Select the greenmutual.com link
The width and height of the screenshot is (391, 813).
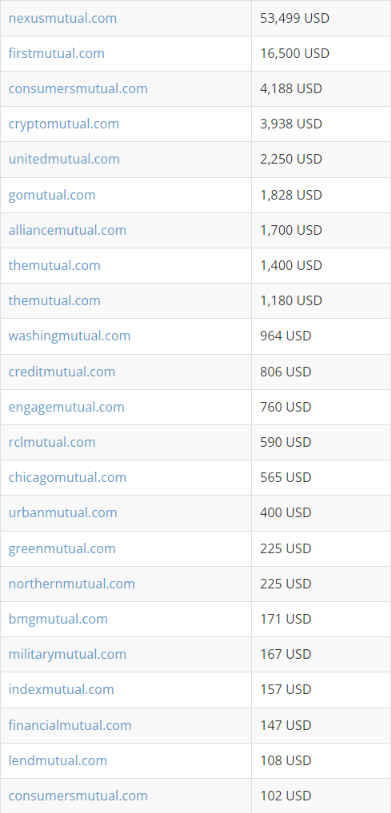[62, 549]
